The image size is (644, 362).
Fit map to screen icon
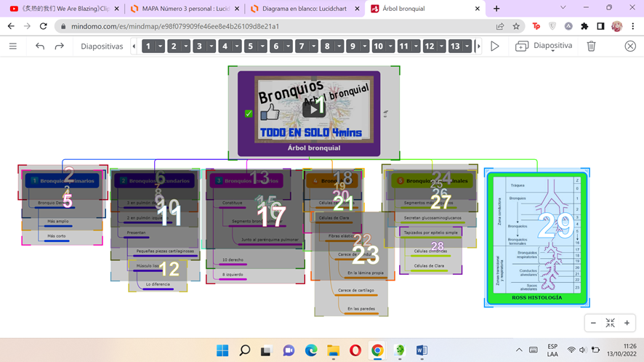610,323
